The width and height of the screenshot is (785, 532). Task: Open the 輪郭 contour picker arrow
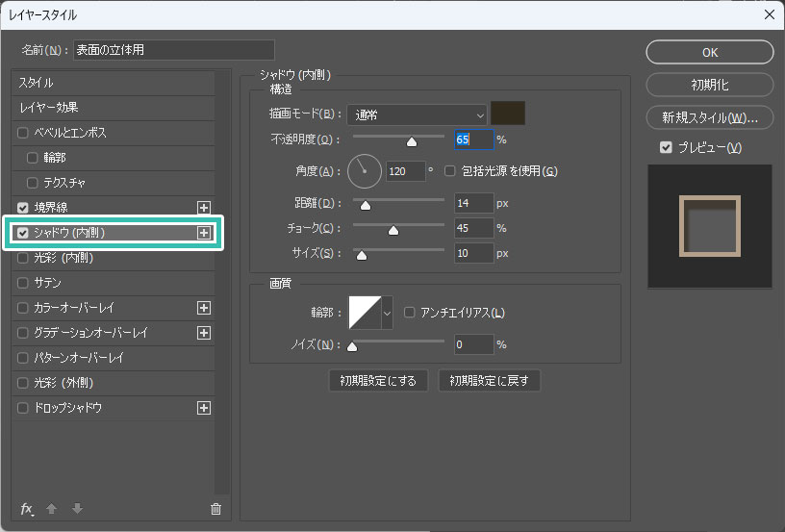click(387, 313)
